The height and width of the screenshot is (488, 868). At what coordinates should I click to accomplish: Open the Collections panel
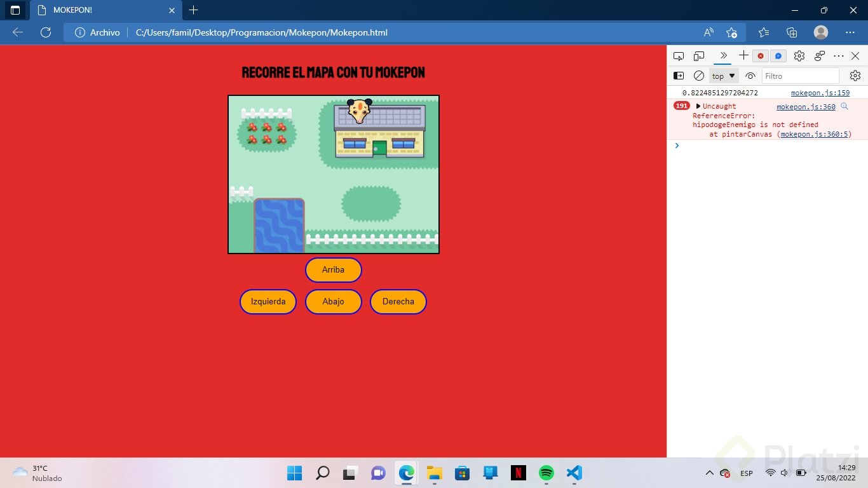(792, 32)
